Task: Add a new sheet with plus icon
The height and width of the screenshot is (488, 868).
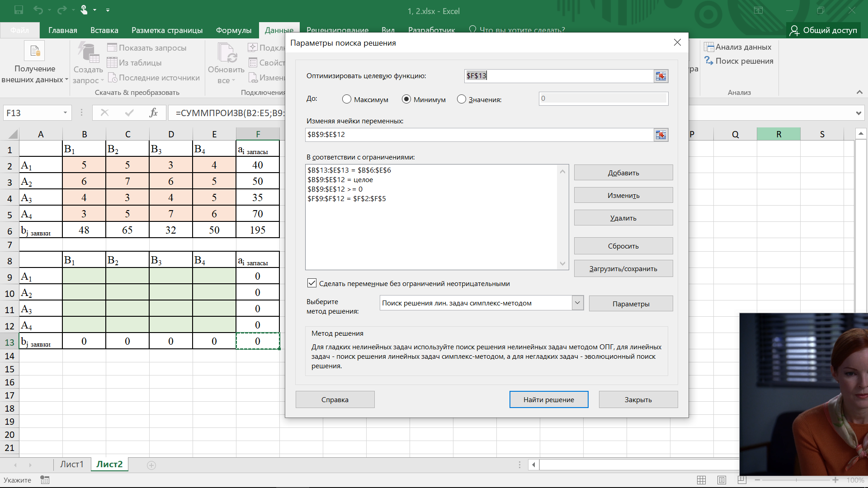Action: coord(151,465)
